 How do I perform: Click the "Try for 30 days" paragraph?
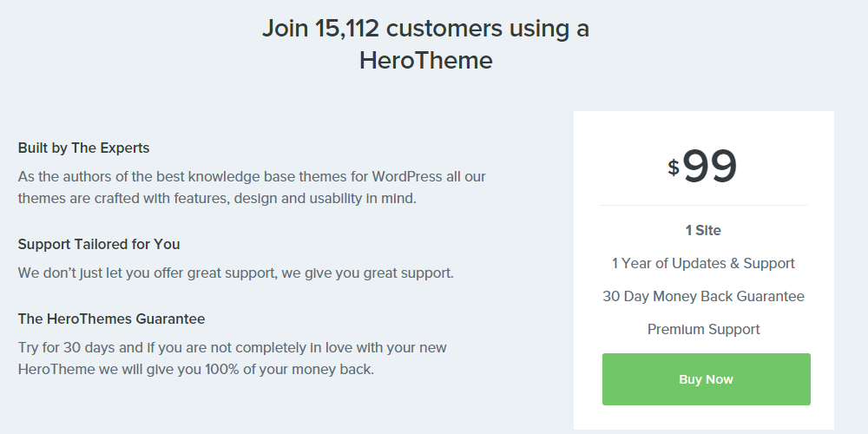pyautogui.click(x=233, y=358)
